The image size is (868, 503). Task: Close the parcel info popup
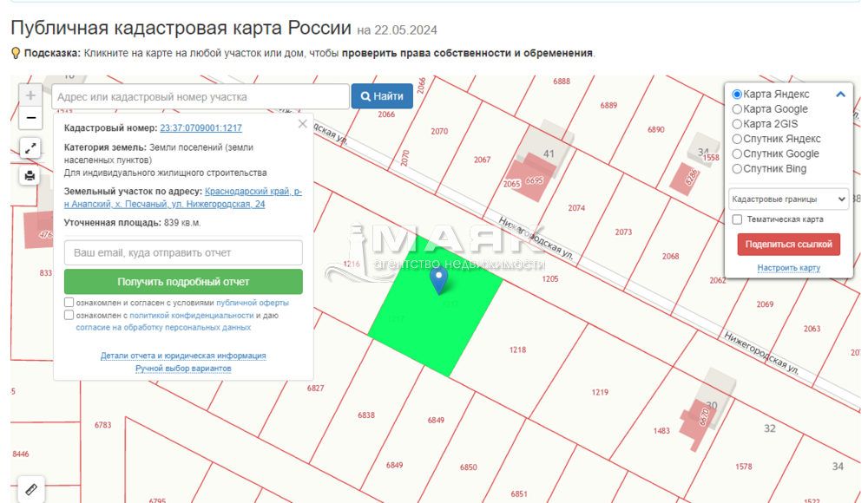tap(302, 124)
